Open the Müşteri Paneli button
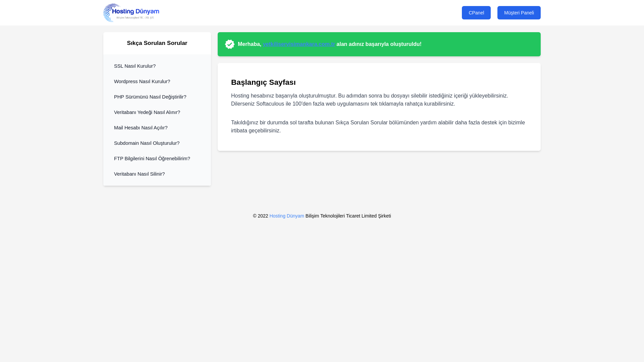 519,13
